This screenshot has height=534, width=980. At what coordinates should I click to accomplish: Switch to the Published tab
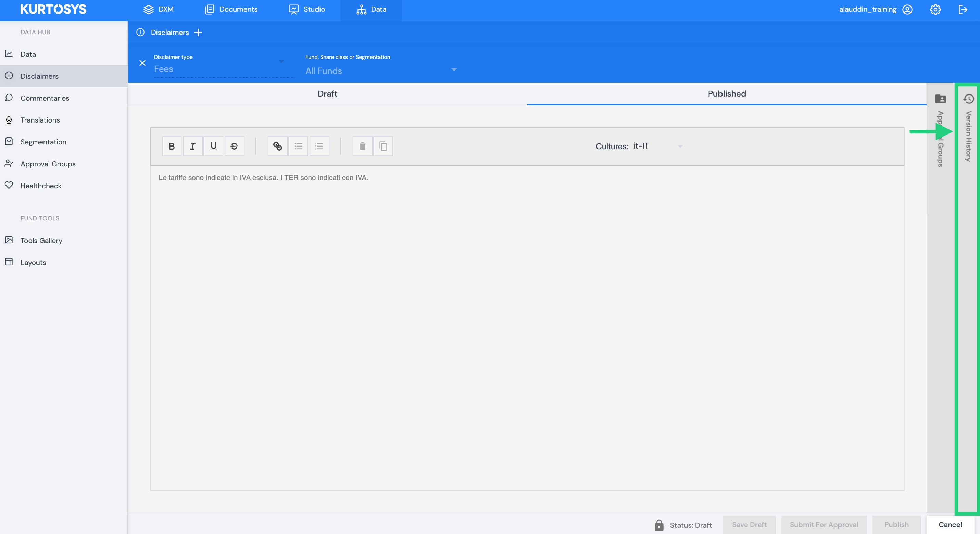pos(727,93)
